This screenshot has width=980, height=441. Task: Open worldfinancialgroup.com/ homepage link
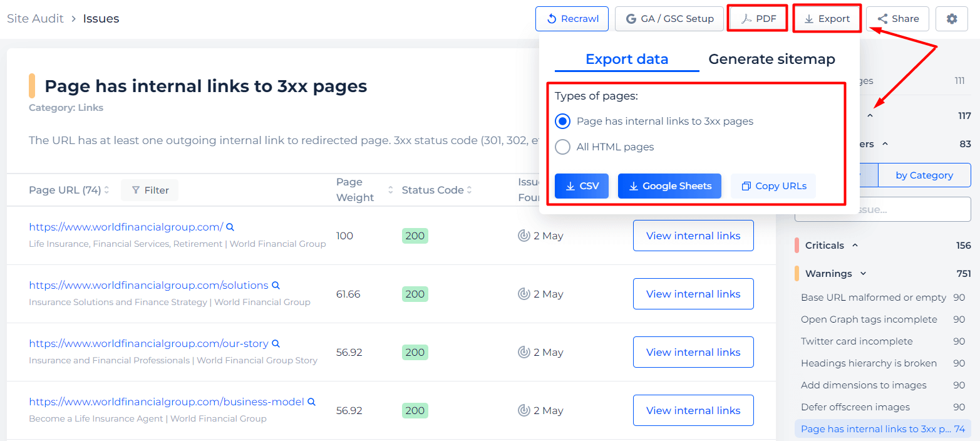pyautogui.click(x=126, y=227)
